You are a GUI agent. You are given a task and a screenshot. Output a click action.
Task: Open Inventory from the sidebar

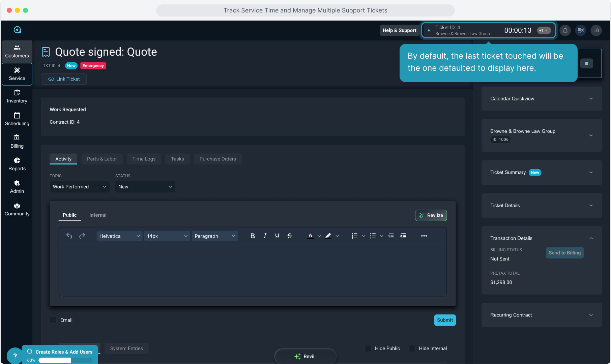tap(17, 96)
